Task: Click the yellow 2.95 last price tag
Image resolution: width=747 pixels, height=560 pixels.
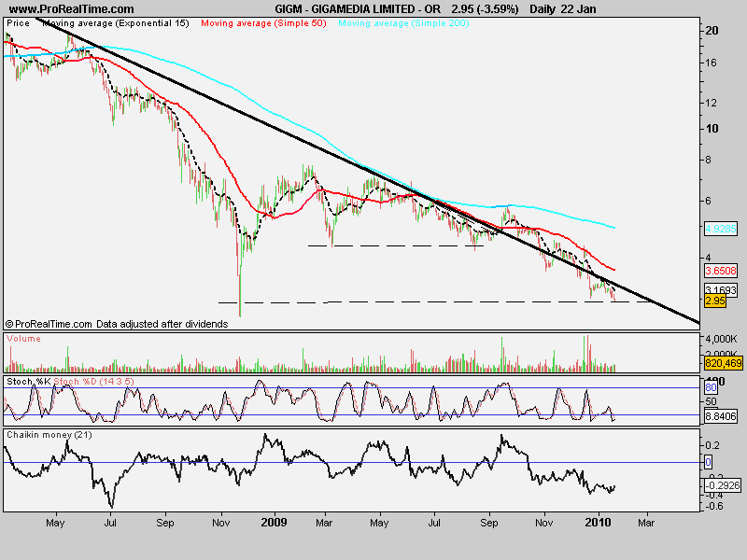Action: (x=715, y=301)
